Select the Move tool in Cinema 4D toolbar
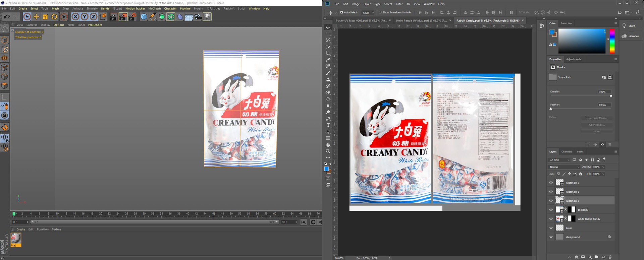644x260 pixels. [x=36, y=16]
